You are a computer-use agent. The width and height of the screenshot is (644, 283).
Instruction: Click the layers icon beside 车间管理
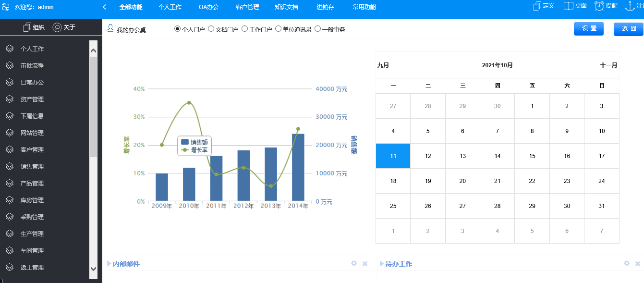click(x=9, y=250)
